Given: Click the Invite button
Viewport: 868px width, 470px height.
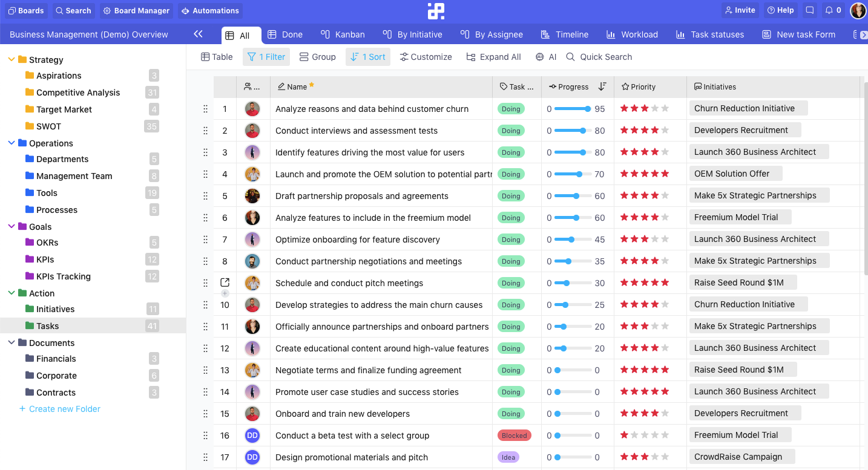Looking at the screenshot, I should click(x=740, y=10).
